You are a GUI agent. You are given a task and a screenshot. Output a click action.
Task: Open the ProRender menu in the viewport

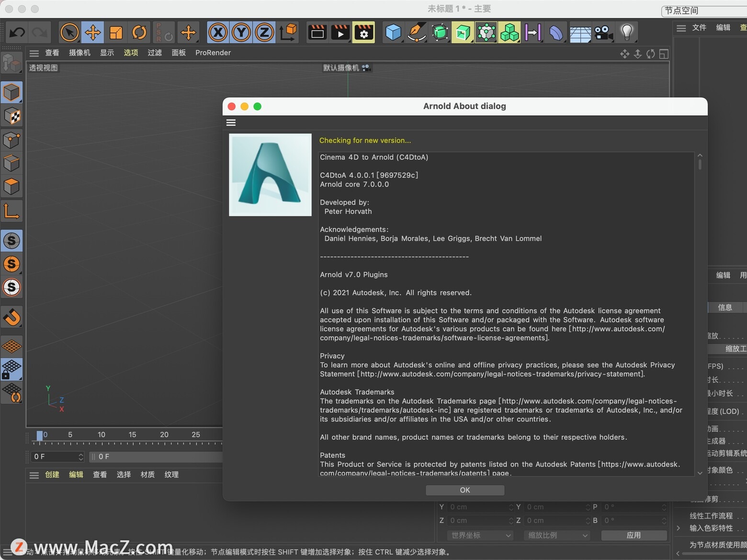tap(213, 53)
